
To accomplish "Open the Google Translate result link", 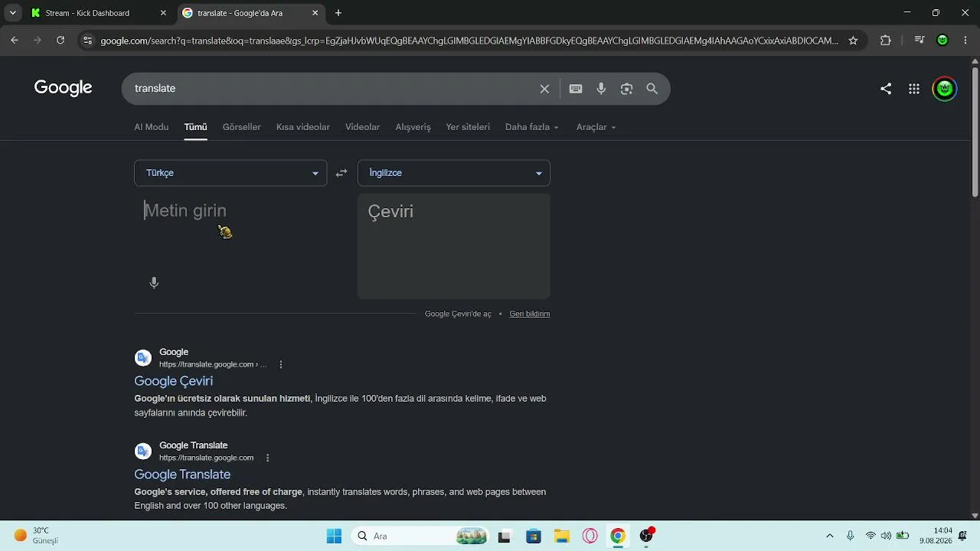I will pyautogui.click(x=182, y=474).
